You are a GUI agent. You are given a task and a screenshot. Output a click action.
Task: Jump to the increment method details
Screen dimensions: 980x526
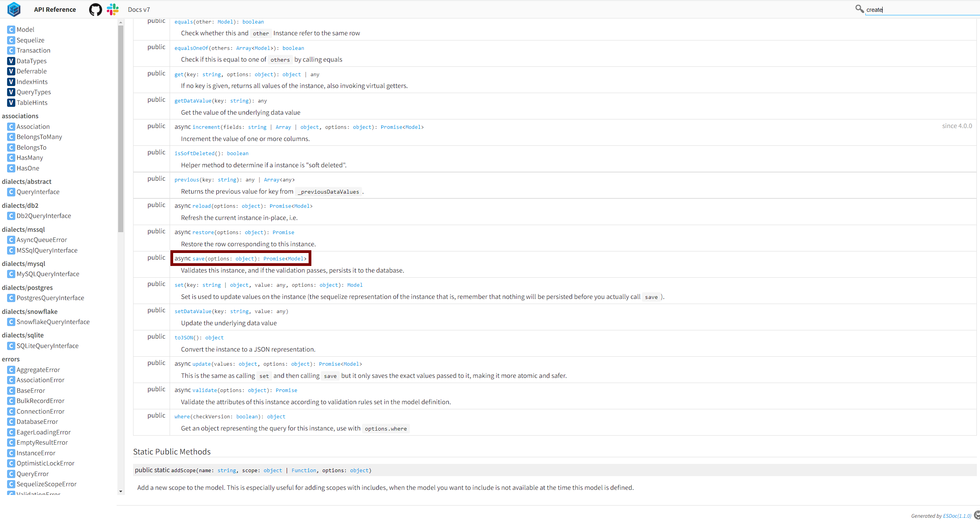pyautogui.click(x=206, y=127)
